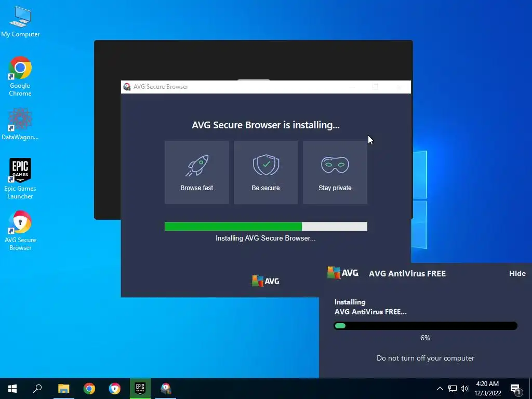
Task: Open the Google Chrome desktop shortcut
Action: pos(20,76)
